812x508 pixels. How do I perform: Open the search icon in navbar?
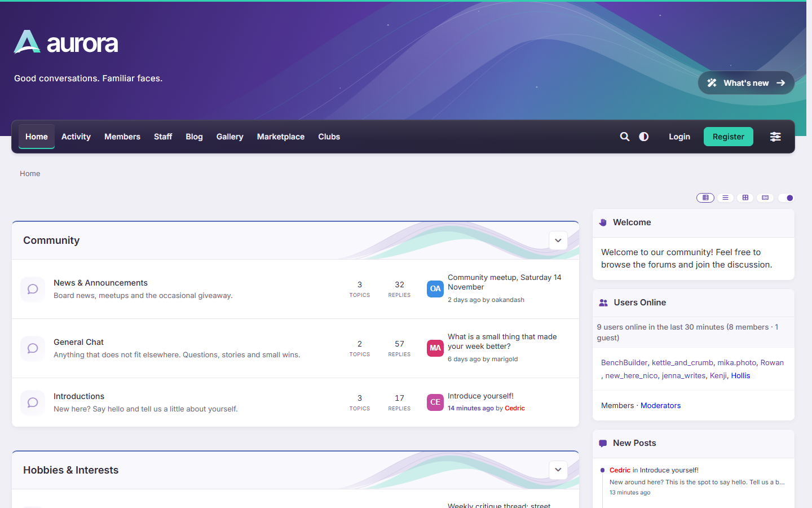[625, 137]
